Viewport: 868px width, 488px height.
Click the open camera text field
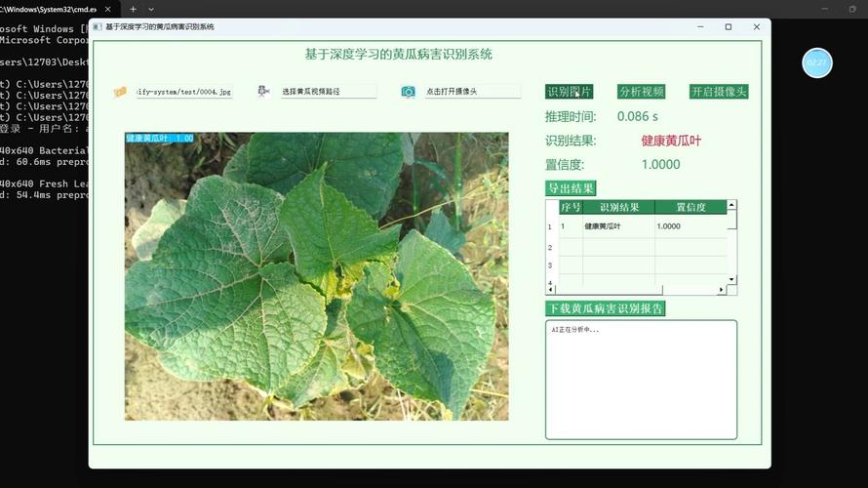(x=473, y=92)
